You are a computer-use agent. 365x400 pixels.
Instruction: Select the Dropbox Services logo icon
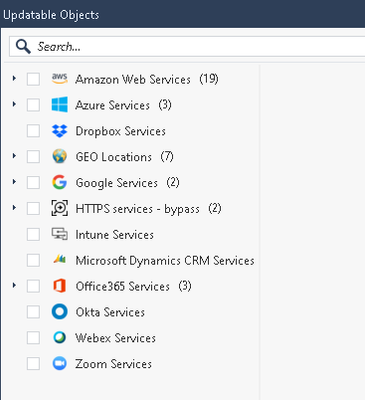pos(60,131)
